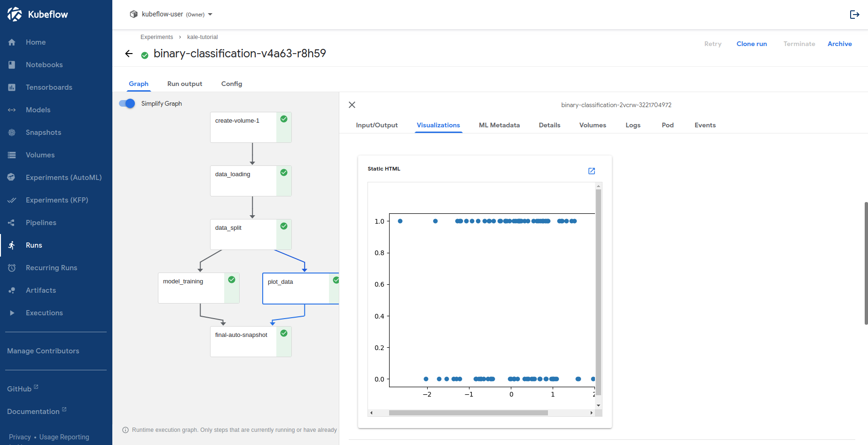Click the Experiments (KFP) checkmark icon
This screenshot has height=445, width=868.
pyautogui.click(x=12, y=200)
